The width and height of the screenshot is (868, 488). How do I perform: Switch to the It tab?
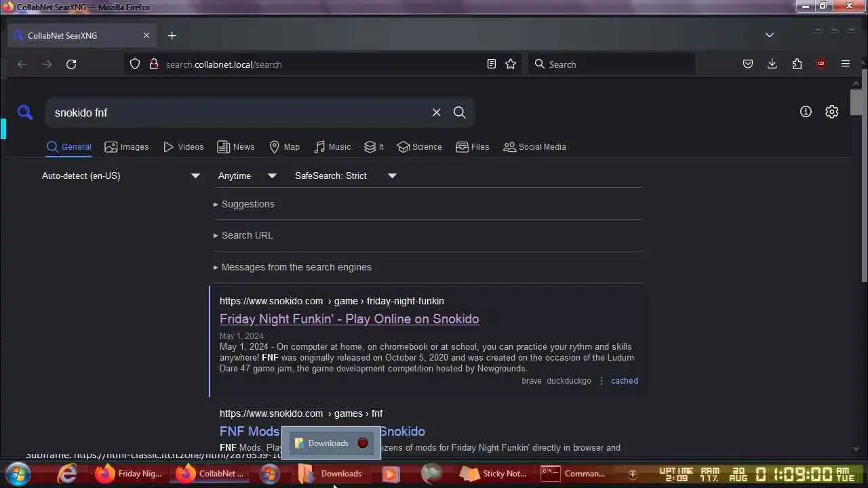374,147
